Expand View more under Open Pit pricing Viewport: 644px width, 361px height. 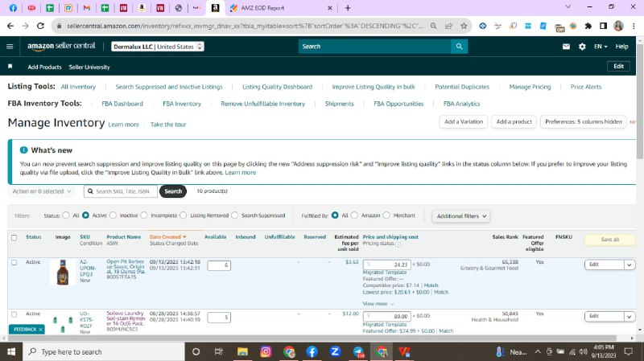(x=378, y=304)
